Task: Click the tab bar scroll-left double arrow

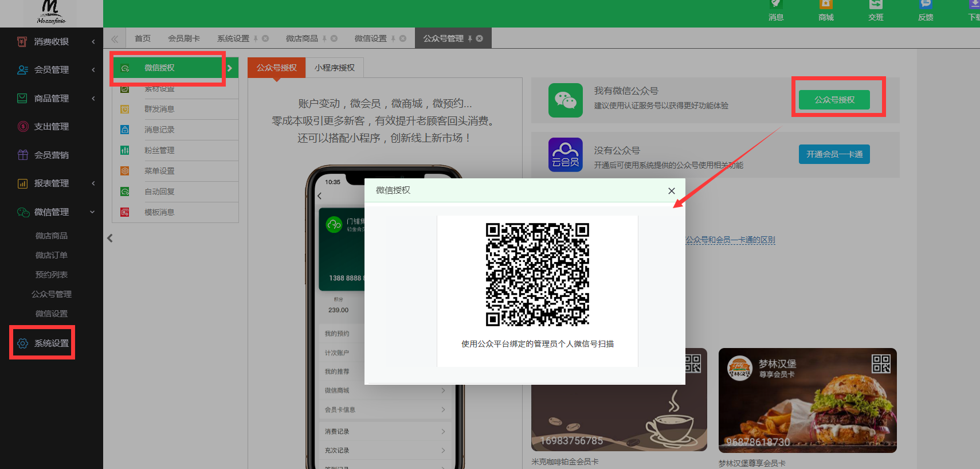Action: pos(115,39)
